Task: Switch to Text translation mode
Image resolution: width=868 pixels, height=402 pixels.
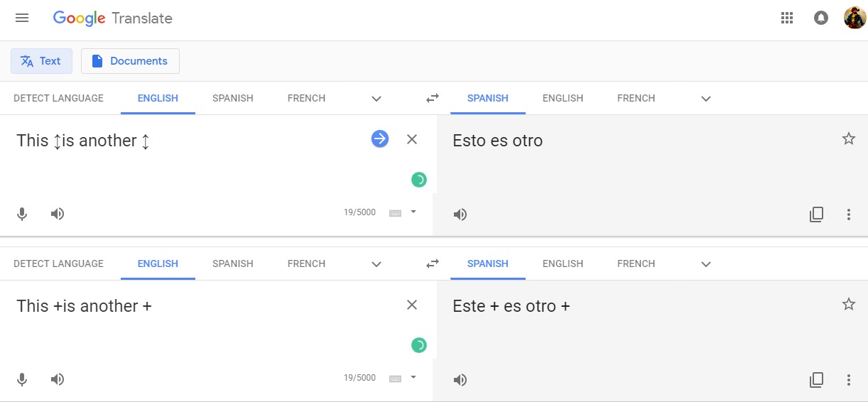Action: (41, 61)
